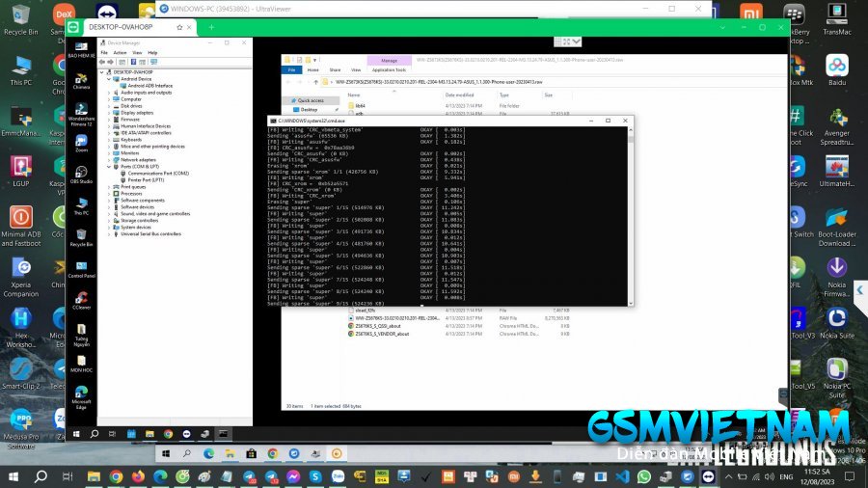Viewport: 868px width, 488px height.
Task: Expand Universal Serial Bus controllers node
Action: tap(109, 234)
